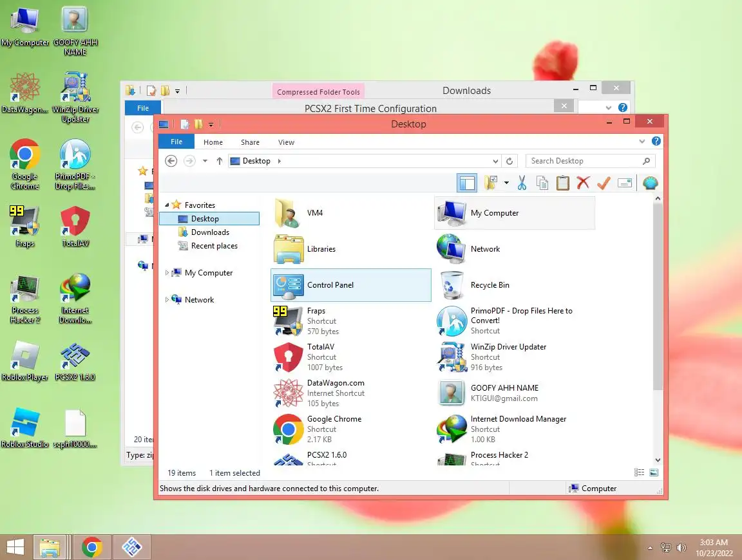Image resolution: width=742 pixels, height=560 pixels.
Task: Select WinZip Driver Updater in file list
Action: pos(515,357)
